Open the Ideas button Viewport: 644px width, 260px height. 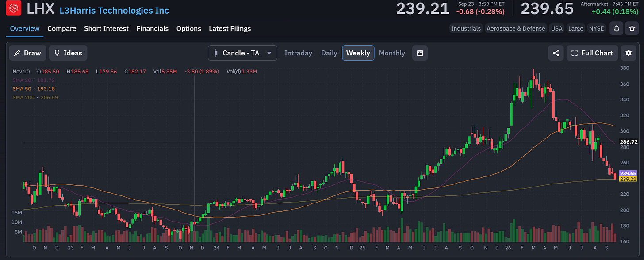(68, 53)
